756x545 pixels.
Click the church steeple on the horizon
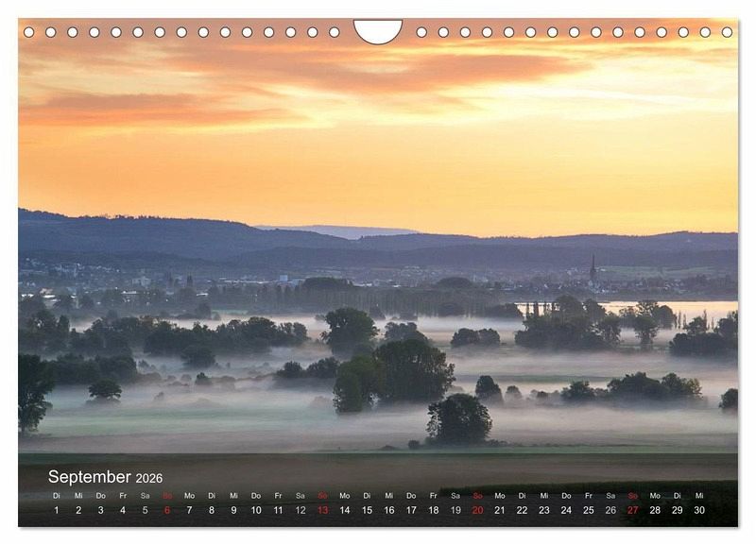pos(593,268)
